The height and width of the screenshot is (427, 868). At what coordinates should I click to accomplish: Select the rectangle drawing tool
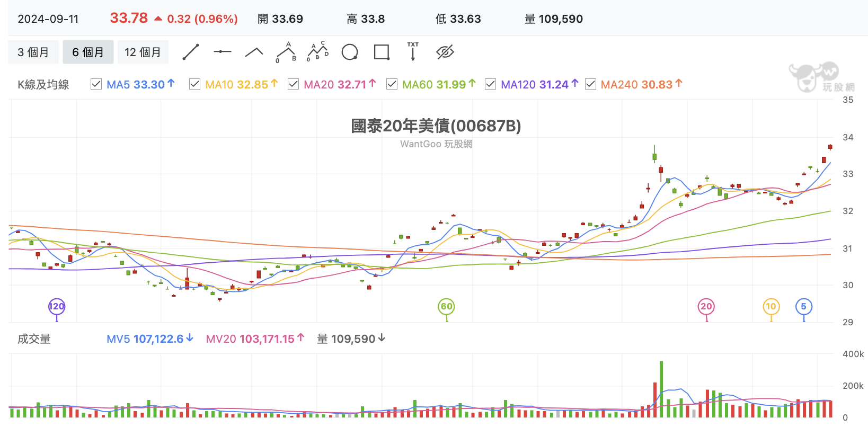382,52
